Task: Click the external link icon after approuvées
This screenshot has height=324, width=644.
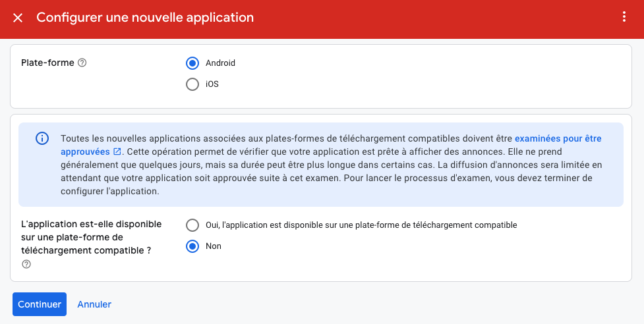Action: [x=117, y=151]
